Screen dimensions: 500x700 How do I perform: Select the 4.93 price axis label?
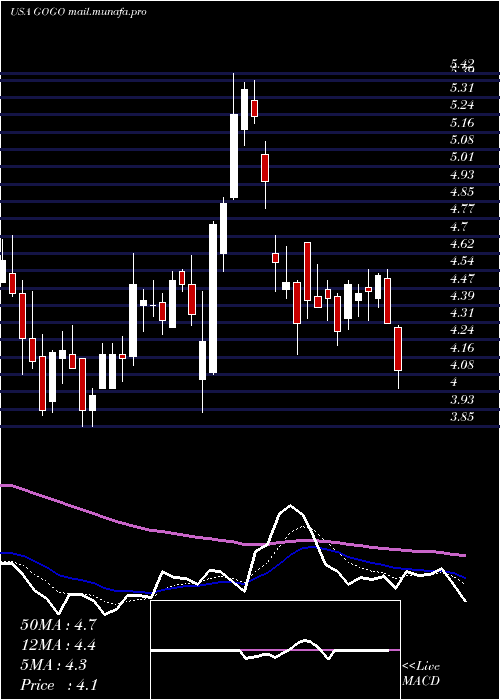462,175
